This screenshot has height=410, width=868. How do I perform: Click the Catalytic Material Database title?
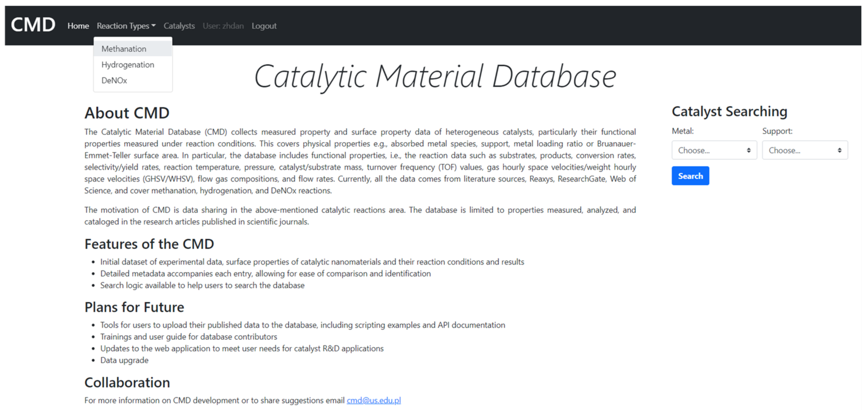point(435,76)
